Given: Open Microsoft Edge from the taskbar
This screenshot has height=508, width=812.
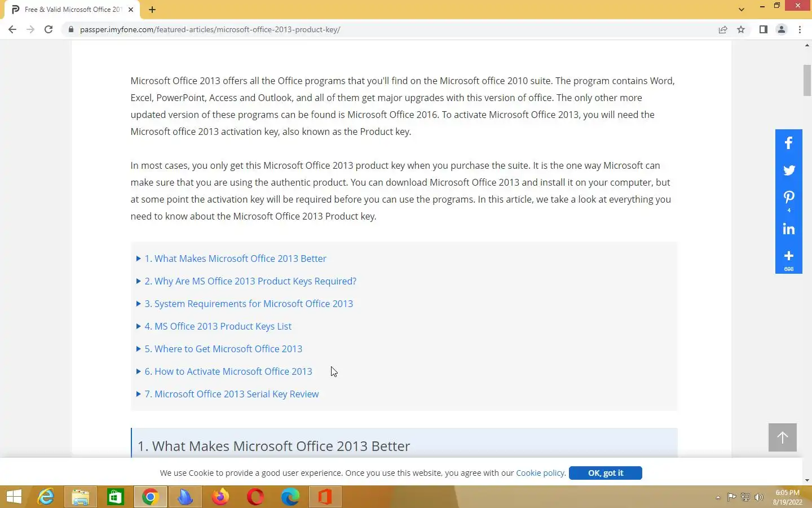Looking at the screenshot, I should (290, 497).
